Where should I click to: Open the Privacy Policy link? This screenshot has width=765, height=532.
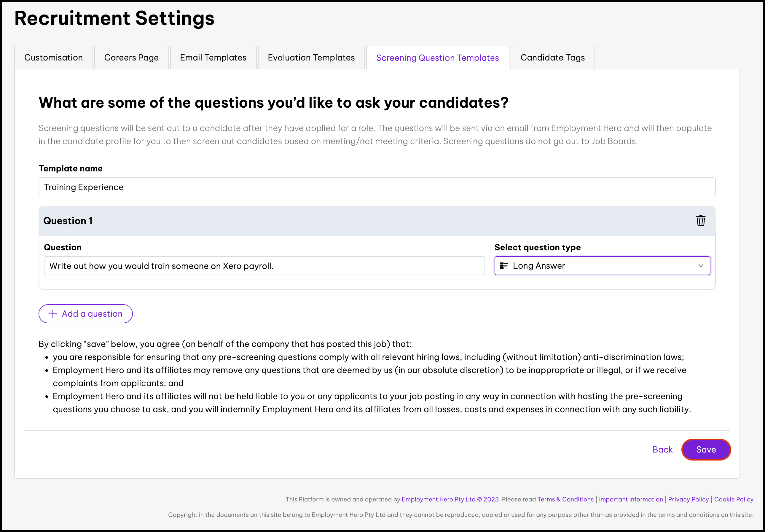click(689, 499)
